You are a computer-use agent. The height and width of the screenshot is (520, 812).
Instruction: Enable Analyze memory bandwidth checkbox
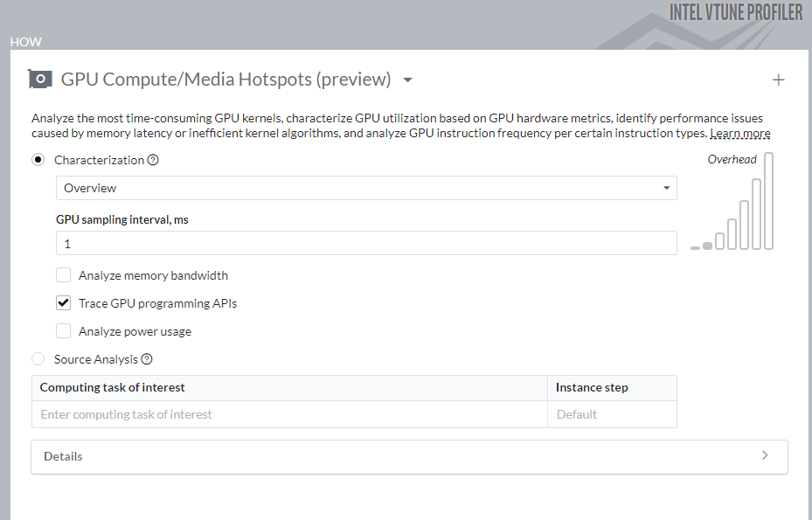(x=64, y=275)
